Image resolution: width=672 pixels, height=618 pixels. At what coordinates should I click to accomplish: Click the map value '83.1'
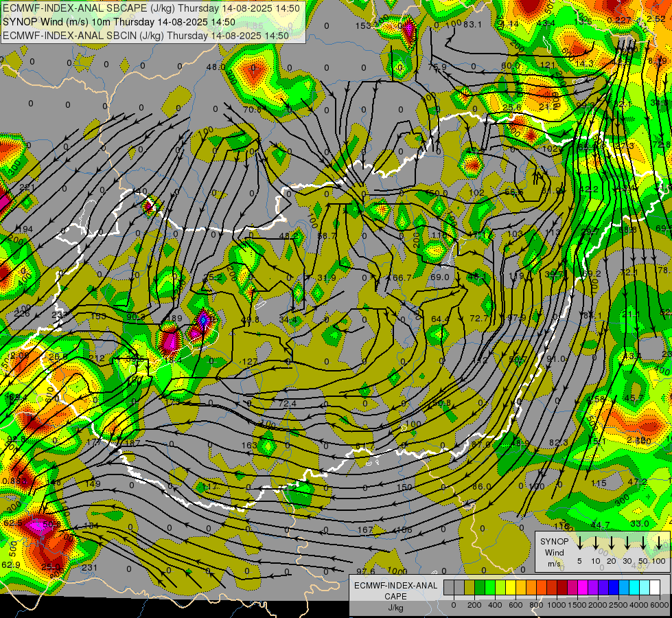coord(473,25)
